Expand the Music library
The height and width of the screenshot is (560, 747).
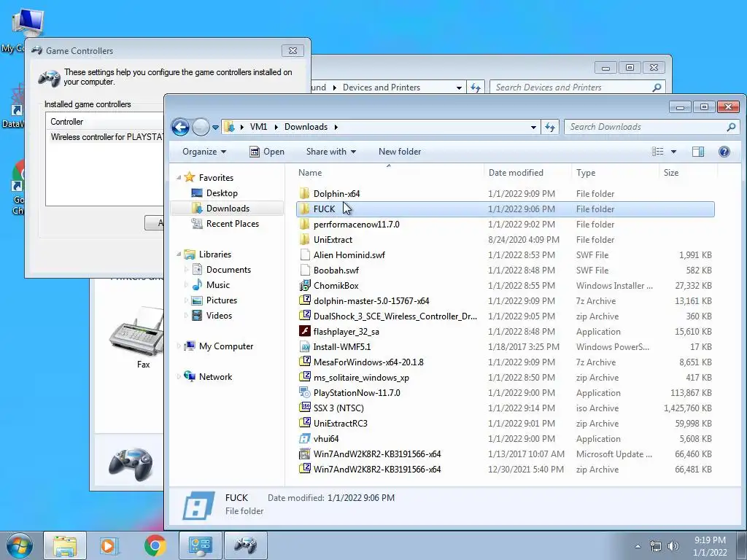click(186, 285)
